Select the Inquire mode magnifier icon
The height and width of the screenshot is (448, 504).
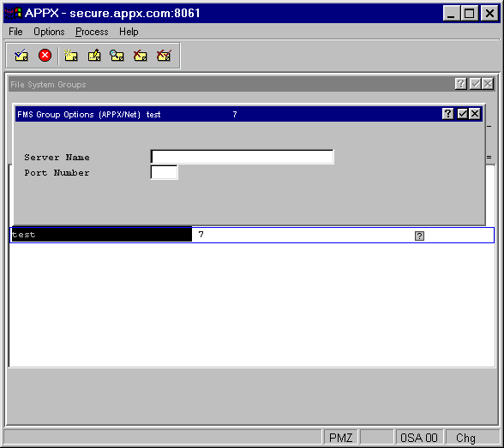click(117, 56)
